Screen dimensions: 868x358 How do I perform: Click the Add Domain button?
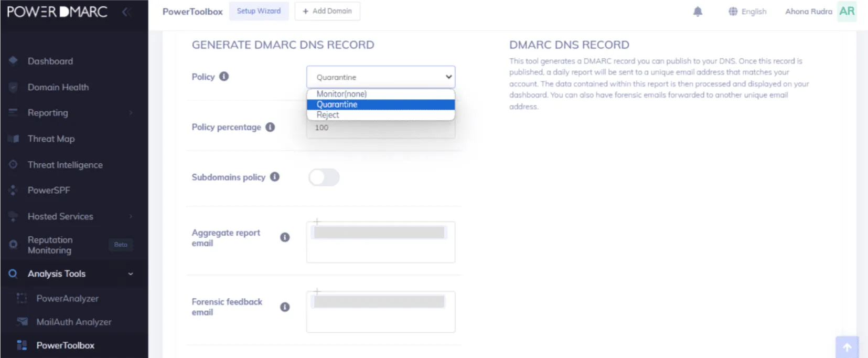(x=327, y=11)
